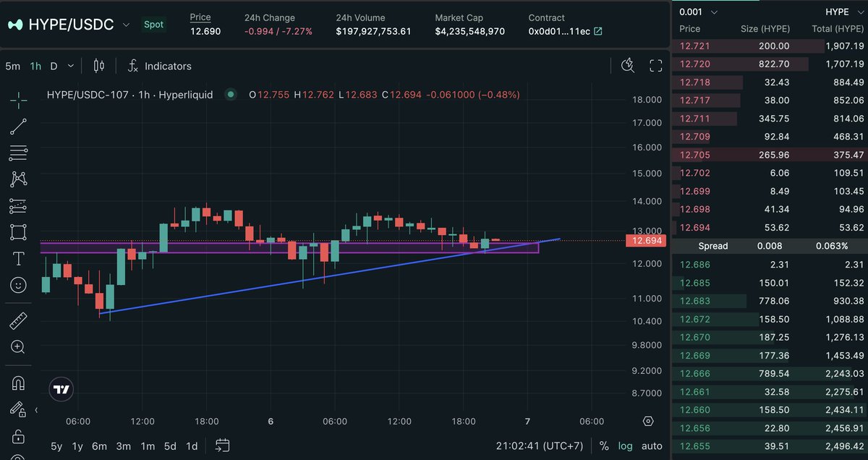Viewport: 868px width, 460px height.
Task: Click the TradingView logo on chart
Action: tap(62, 389)
